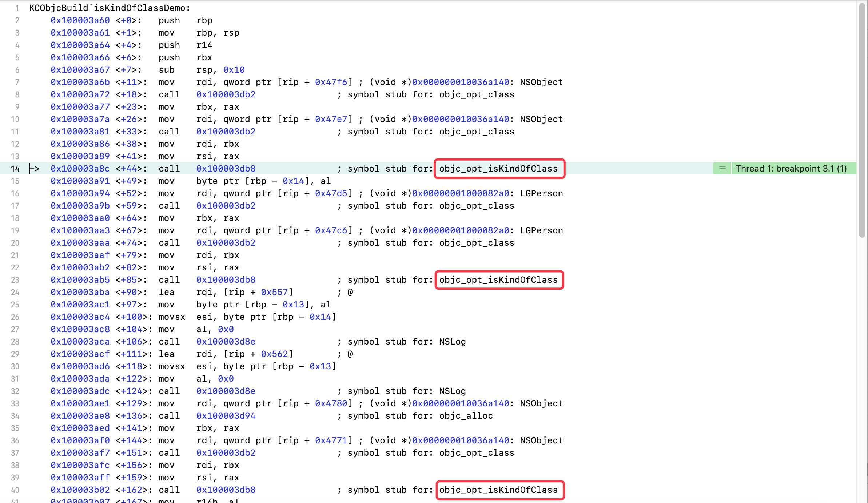Viewport: 868px width, 503px height.
Task: Click address 0x100003a8c on line 14
Action: coord(80,169)
